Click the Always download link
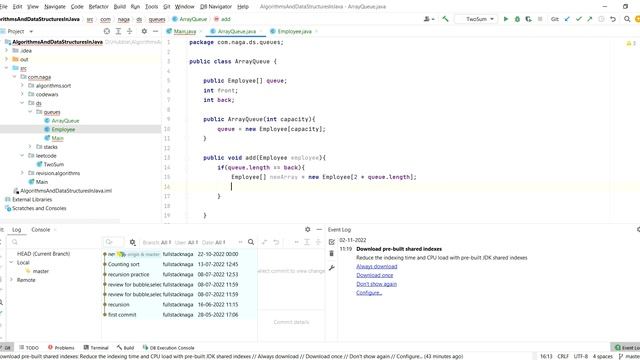The height and width of the screenshot is (360, 640). point(376,266)
